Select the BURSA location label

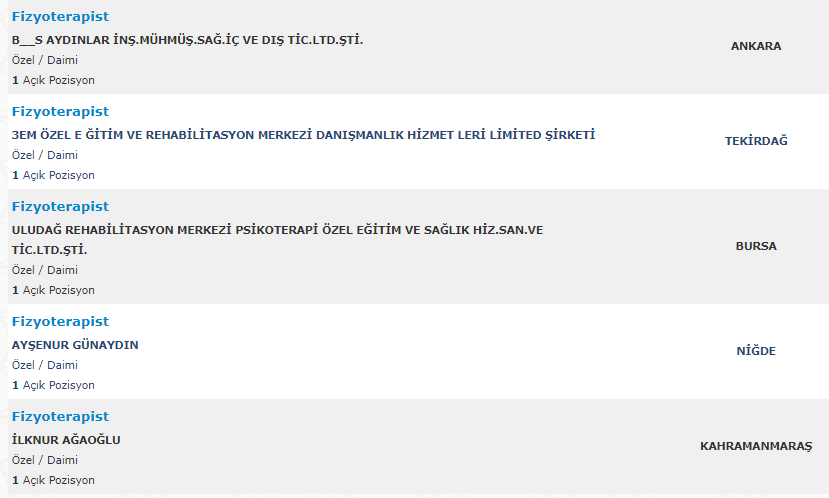click(756, 246)
